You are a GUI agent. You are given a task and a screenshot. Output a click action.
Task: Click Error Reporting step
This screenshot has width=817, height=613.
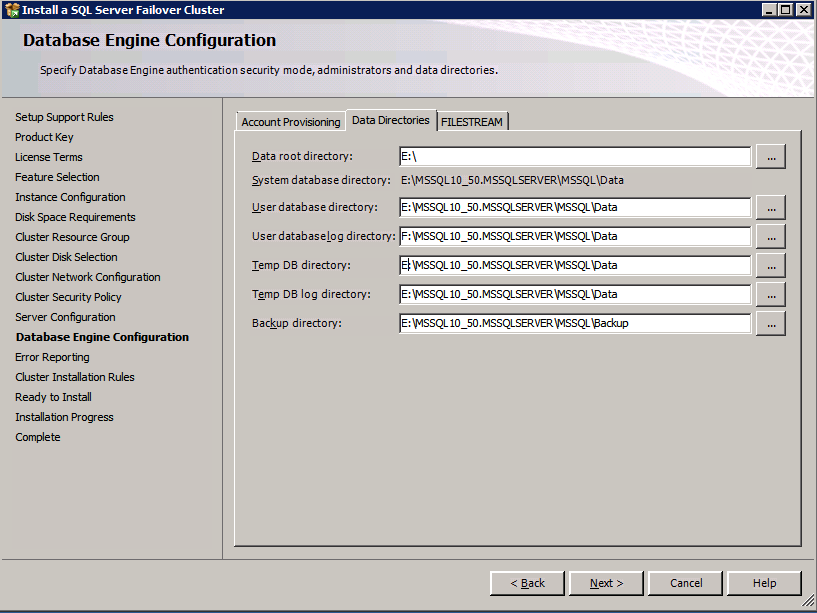click(x=53, y=357)
